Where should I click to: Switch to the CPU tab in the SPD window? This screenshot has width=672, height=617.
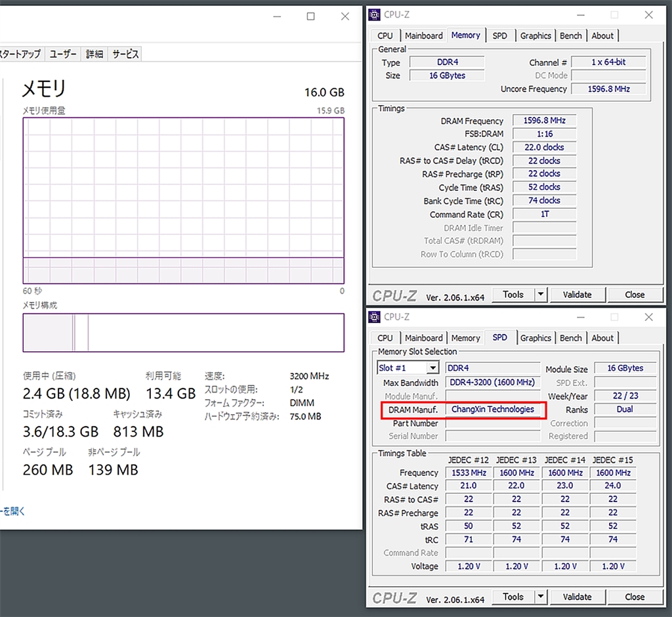(x=385, y=338)
